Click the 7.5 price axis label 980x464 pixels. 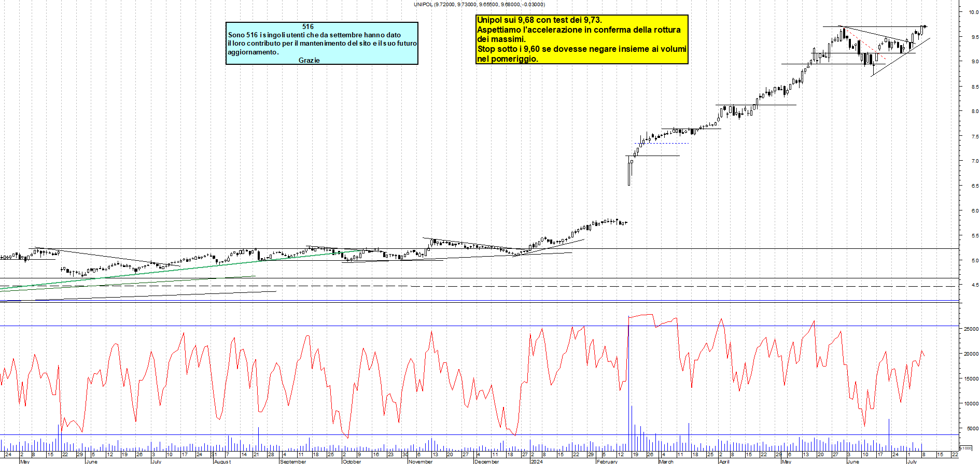975,136
